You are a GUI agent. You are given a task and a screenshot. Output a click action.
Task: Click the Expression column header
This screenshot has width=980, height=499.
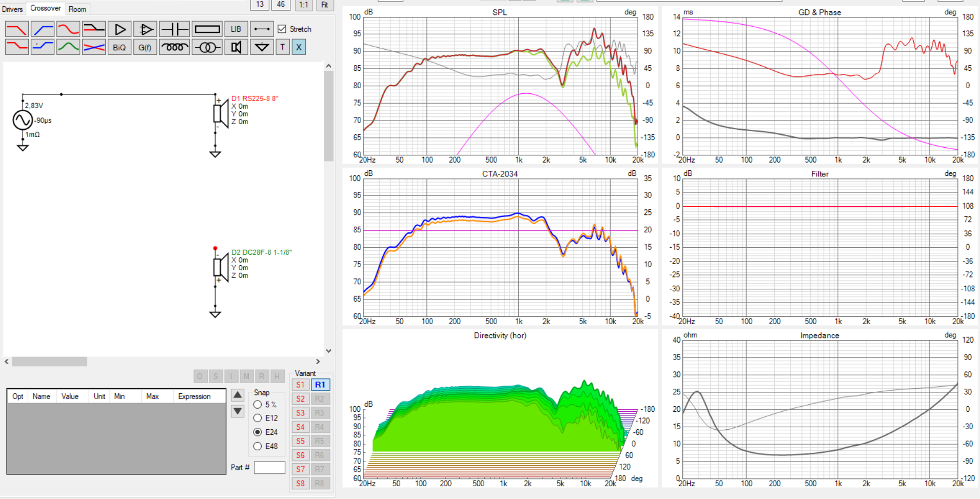[194, 396]
